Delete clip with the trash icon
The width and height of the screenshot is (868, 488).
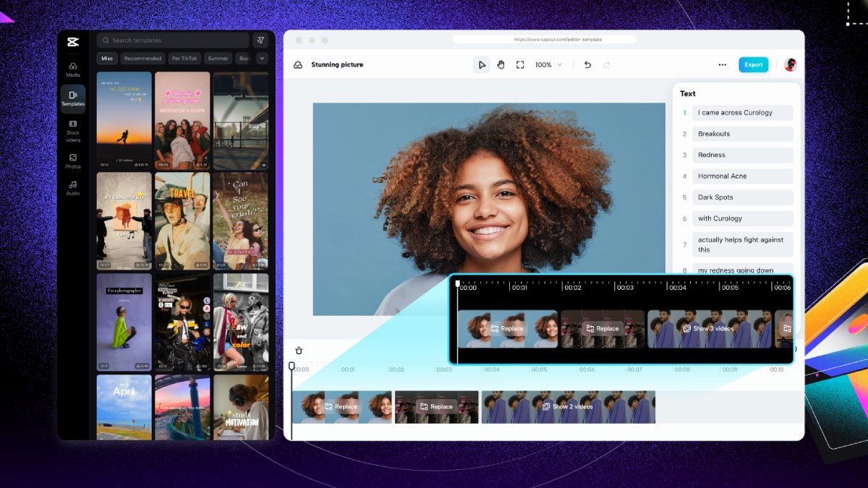[299, 351]
